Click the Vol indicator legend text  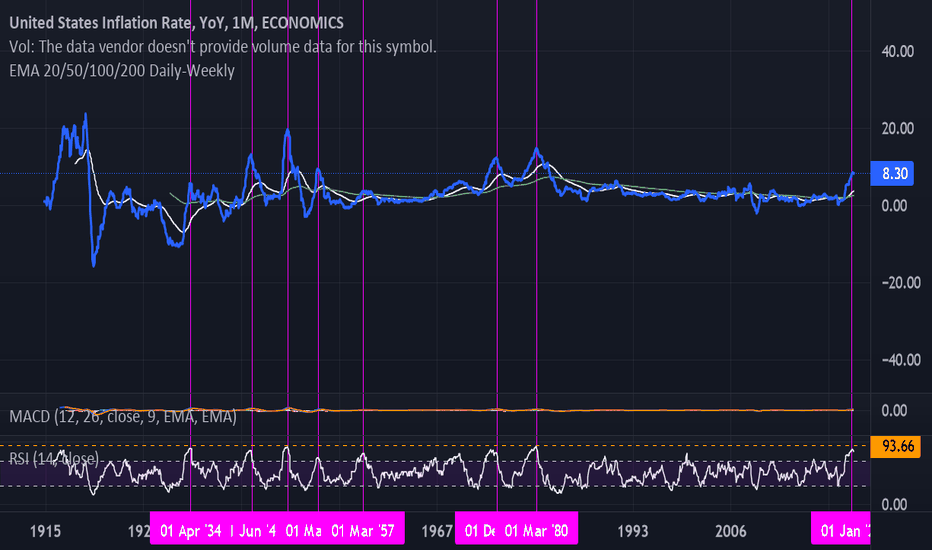coord(222,47)
